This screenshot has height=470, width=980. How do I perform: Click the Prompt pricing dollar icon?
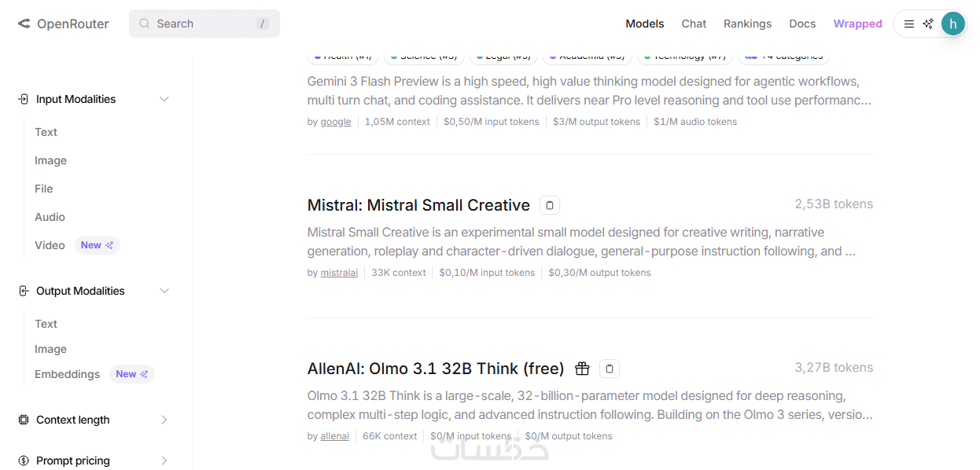point(24,461)
